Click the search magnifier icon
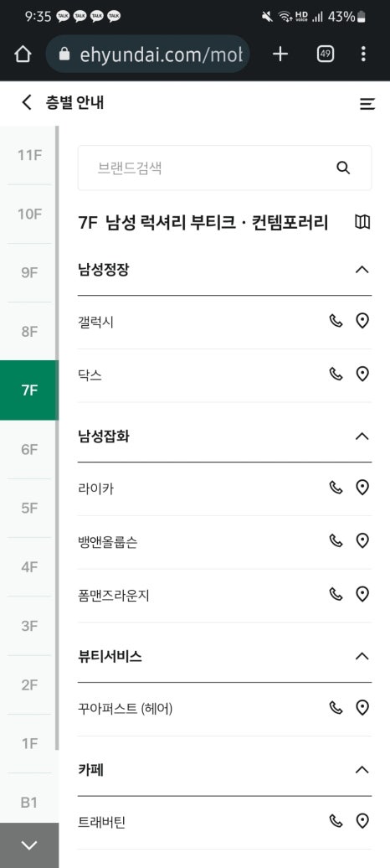The height and width of the screenshot is (868, 390). tap(343, 168)
